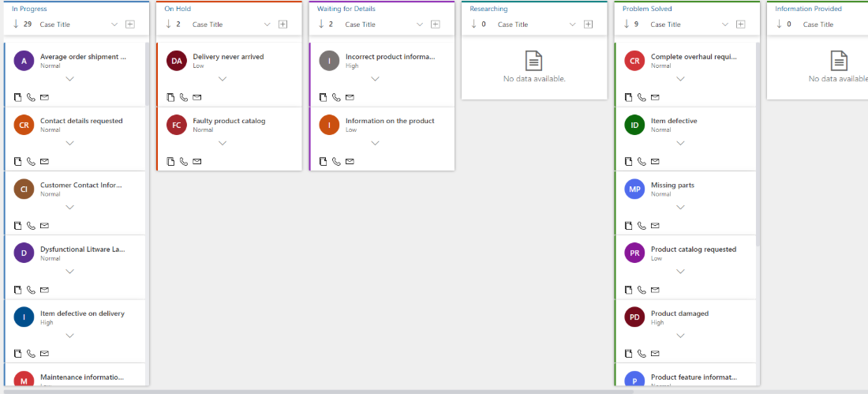Select the Information Provided column title
The width and height of the screenshot is (868, 394).
coord(808,9)
